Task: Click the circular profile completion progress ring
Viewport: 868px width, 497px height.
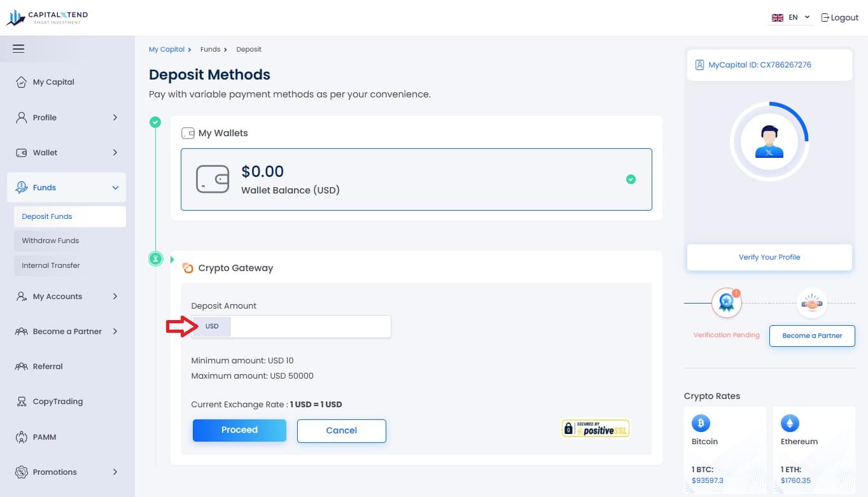Action: pyautogui.click(x=769, y=141)
